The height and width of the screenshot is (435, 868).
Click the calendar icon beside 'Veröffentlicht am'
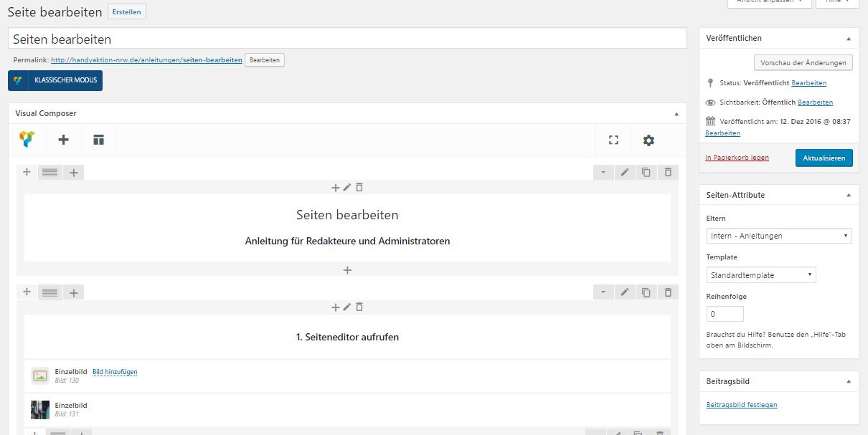tap(710, 121)
